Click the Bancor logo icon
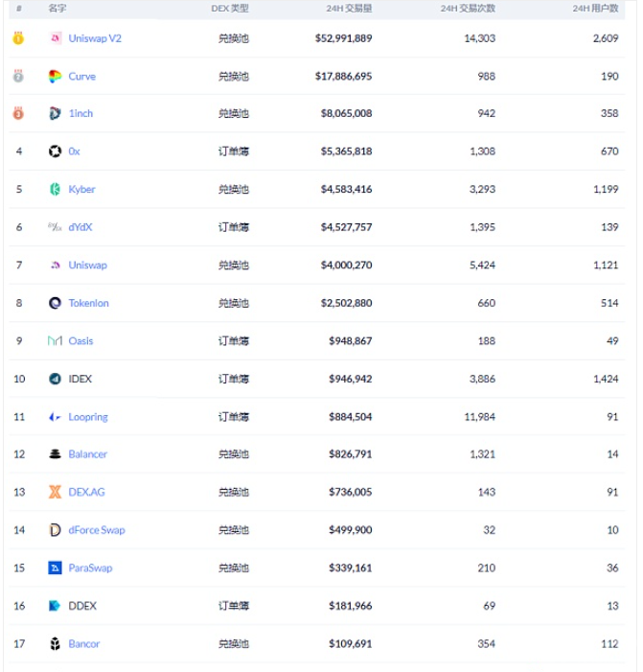Viewport: 643px width, 672px height. (55, 643)
